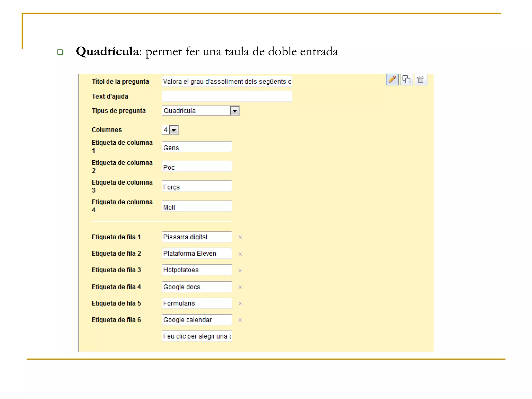532x399 pixels.
Task: Click the Etiqueta de columna 3 label
Action: point(122,186)
